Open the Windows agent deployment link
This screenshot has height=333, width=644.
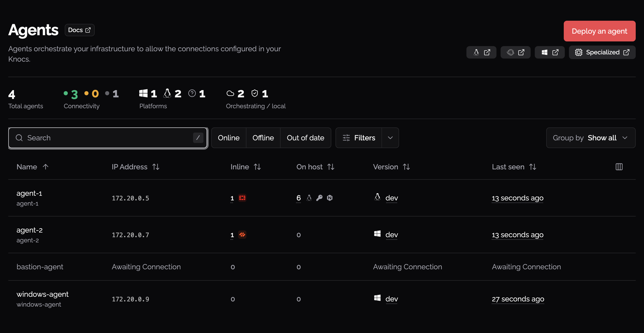[550, 52]
